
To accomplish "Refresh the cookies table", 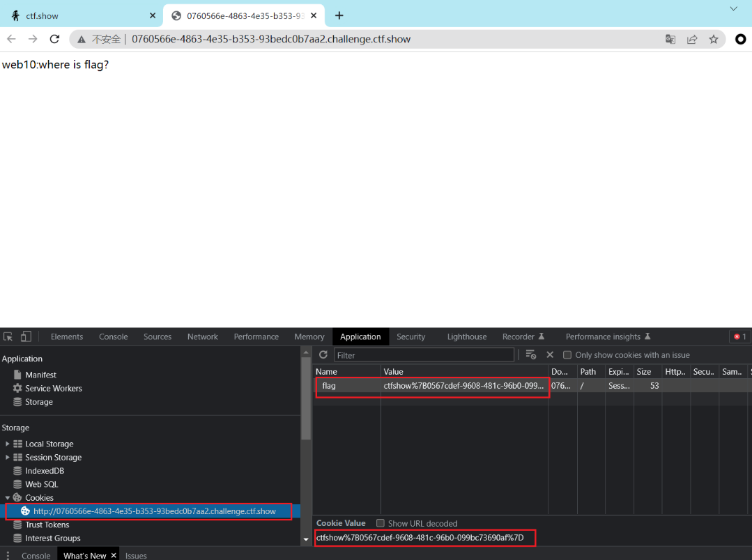I will (x=323, y=355).
